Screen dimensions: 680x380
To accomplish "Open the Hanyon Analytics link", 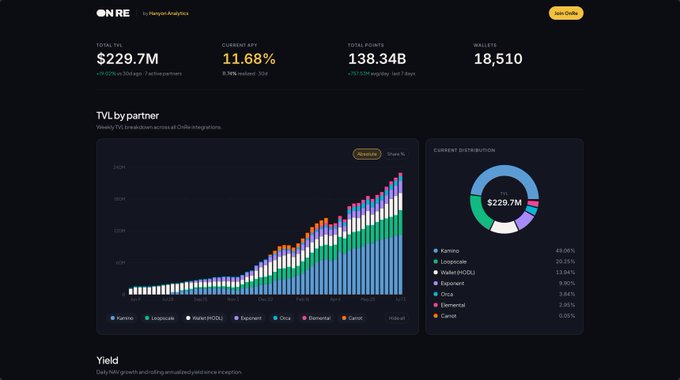I will (x=168, y=13).
